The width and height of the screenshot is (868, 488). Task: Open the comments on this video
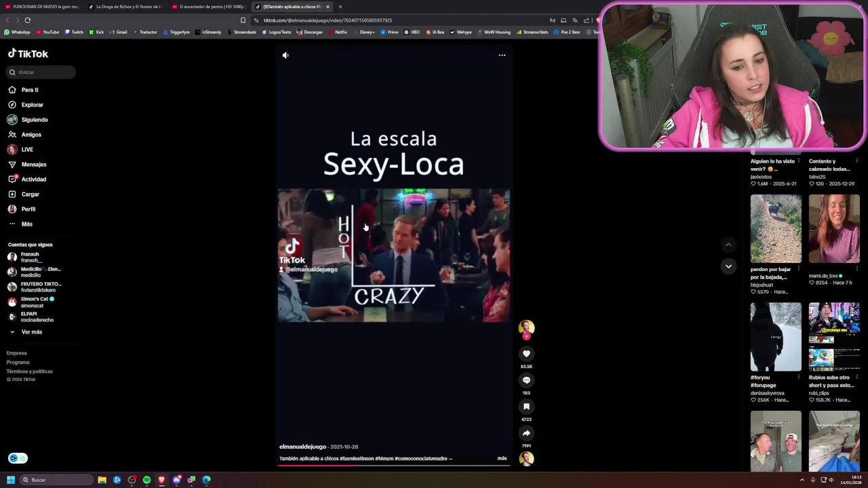click(x=526, y=380)
